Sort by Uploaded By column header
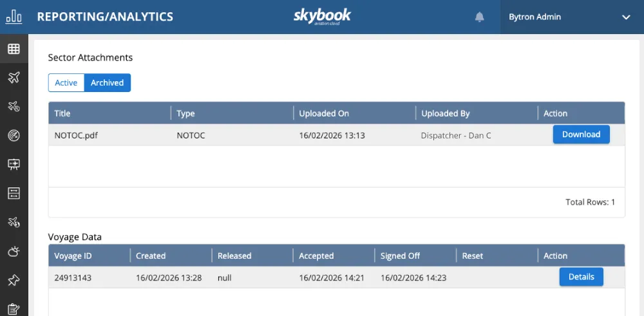Screen dimensions: 644x316 pyautogui.click(x=446, y=113)
